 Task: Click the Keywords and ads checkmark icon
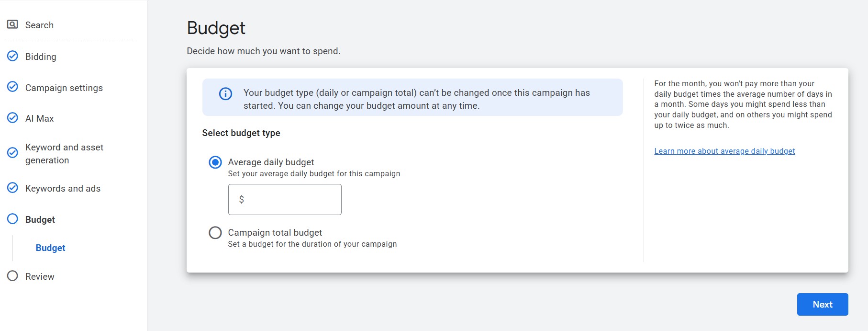pos(12,188)
